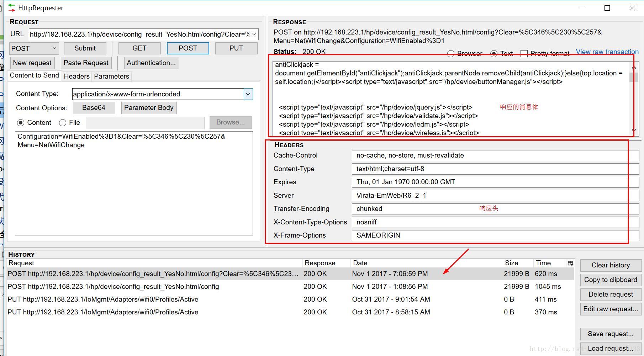Sort history by Date column header
The height and width of the screenshot is (356, 644).
click(427, 263)
